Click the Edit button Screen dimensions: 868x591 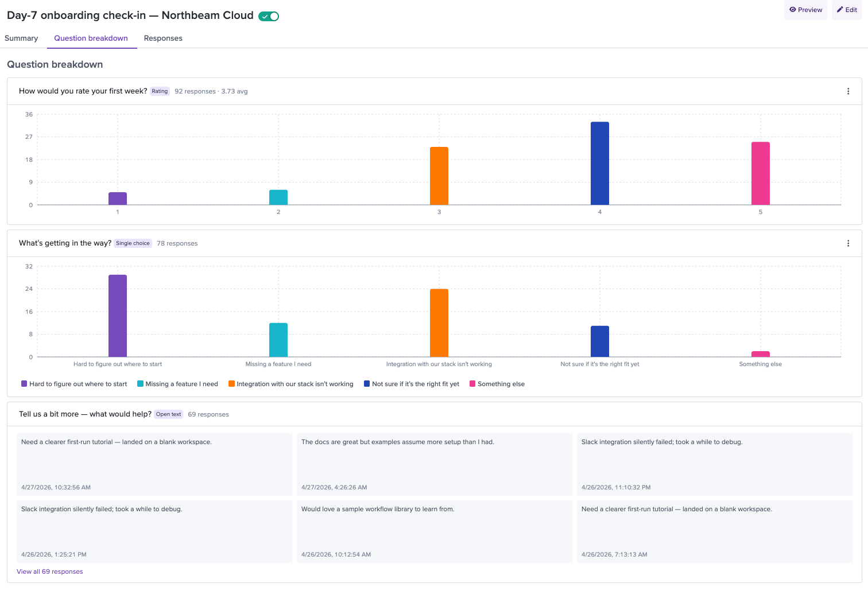coord(847,10)
